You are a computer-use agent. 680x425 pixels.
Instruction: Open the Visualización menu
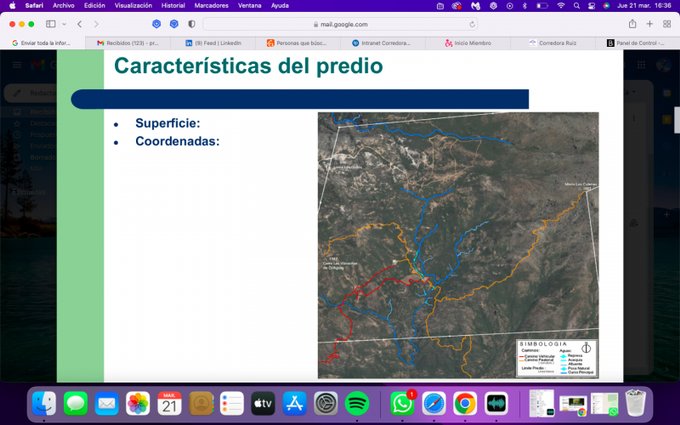coord(133,6)
